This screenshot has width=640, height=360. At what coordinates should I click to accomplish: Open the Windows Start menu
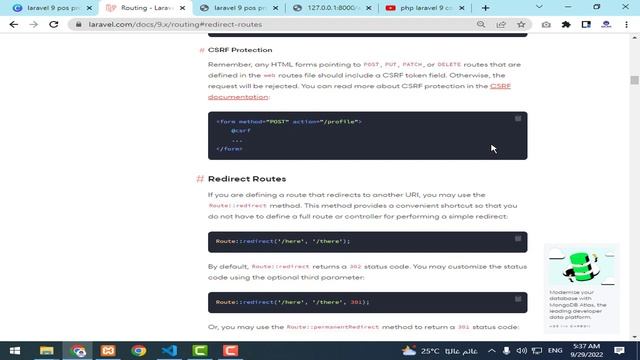[15, 351]
